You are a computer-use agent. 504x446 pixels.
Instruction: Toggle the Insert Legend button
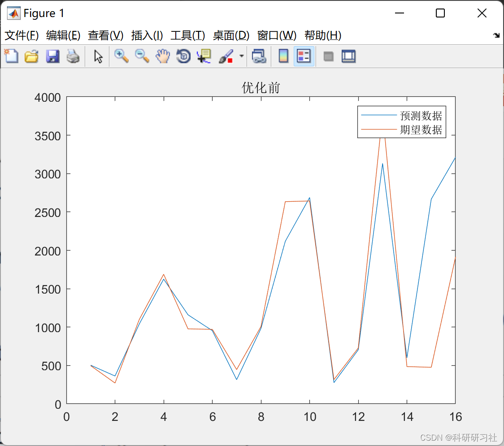[304, 56]
